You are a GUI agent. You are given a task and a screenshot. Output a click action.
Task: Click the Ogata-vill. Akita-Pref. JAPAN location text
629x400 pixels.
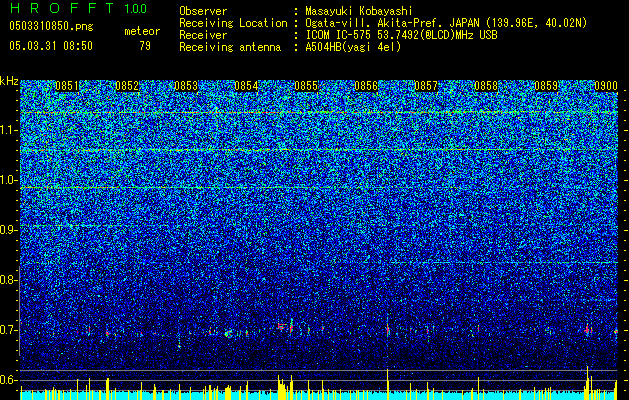(x=446, y=23)
